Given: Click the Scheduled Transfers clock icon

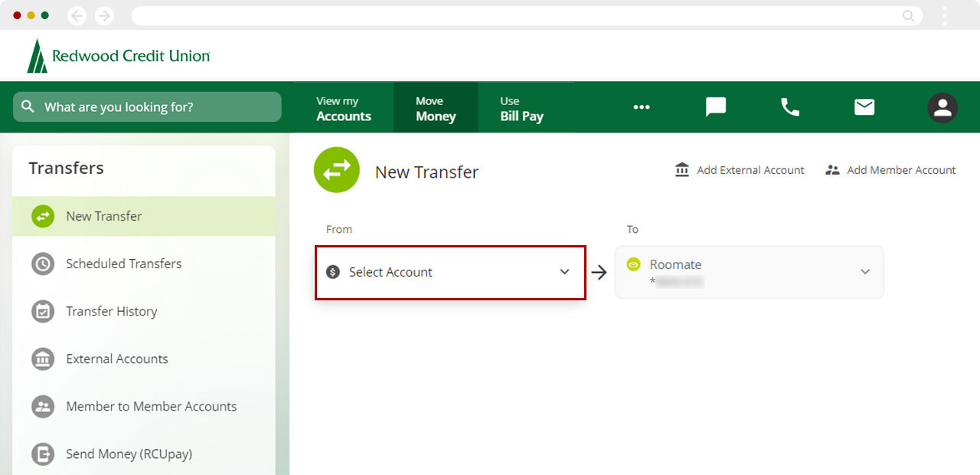Looking at the screenshot, I should [43, 264].
